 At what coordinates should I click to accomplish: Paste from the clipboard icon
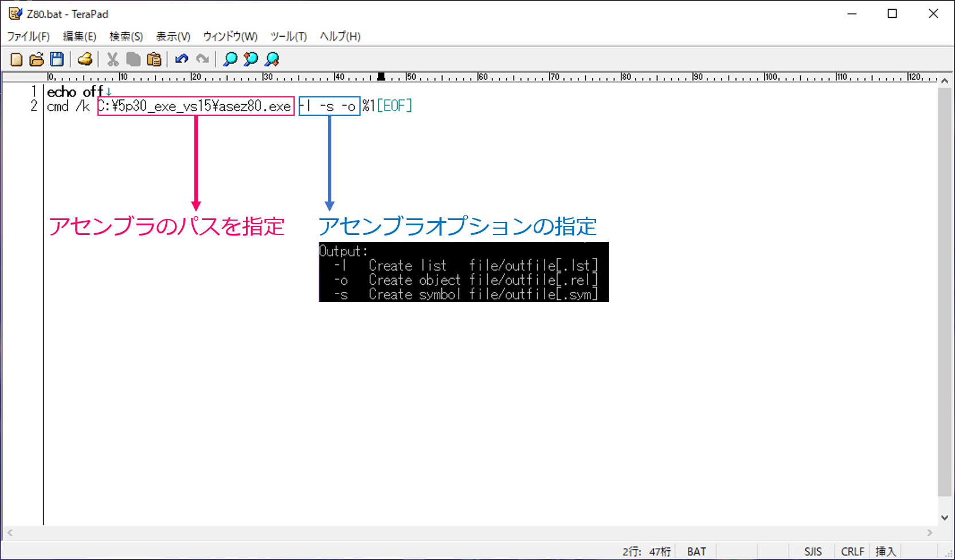click(154, 59)
